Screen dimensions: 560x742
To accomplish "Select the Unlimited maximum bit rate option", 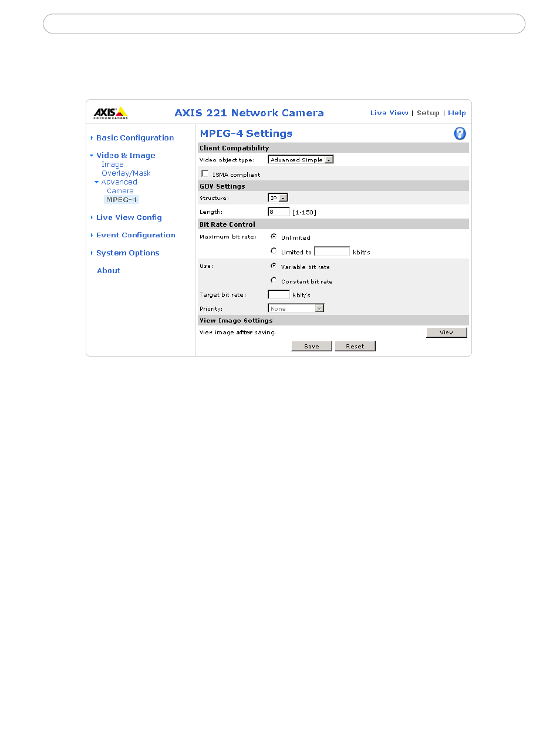I will [x=274, y=237].
